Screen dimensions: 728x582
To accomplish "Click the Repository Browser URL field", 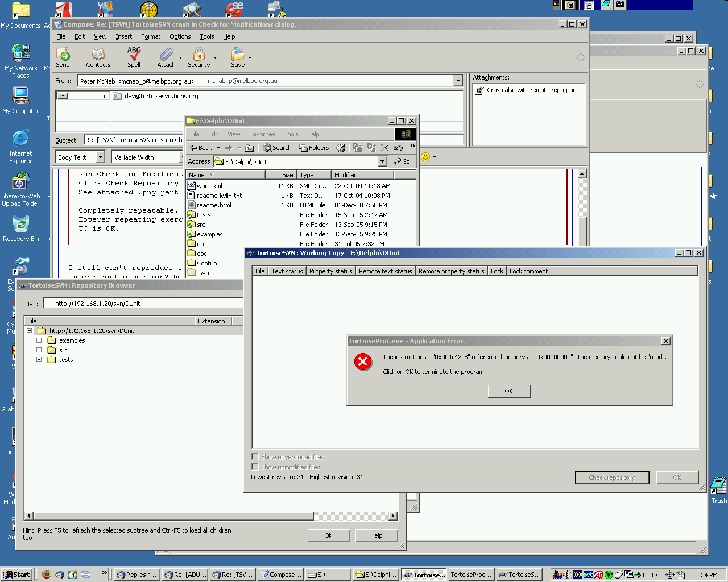I will (142, 304).
